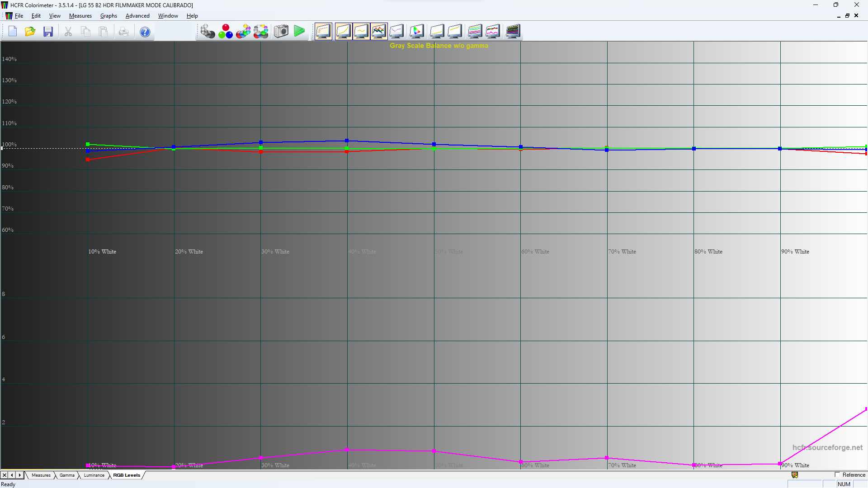This screenshot has height=488, width=868.
Task: Open the File menu
Action: 19,15
